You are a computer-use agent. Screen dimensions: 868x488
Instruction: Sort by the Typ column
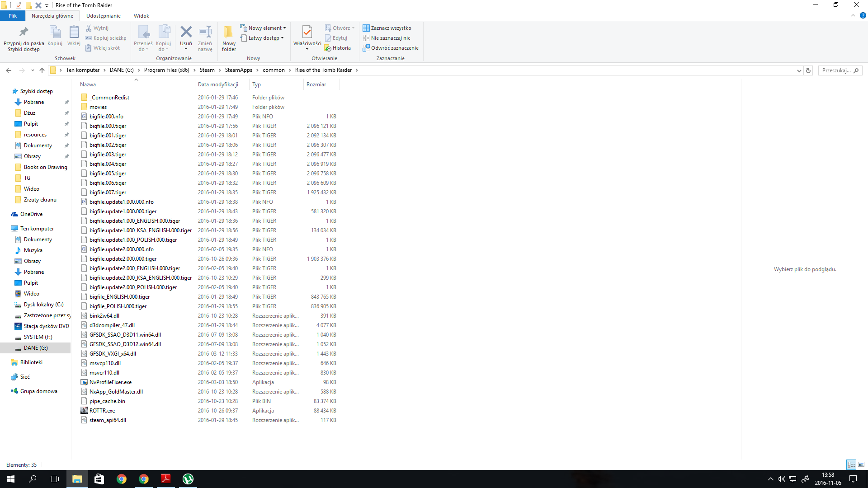coord(276,84)
